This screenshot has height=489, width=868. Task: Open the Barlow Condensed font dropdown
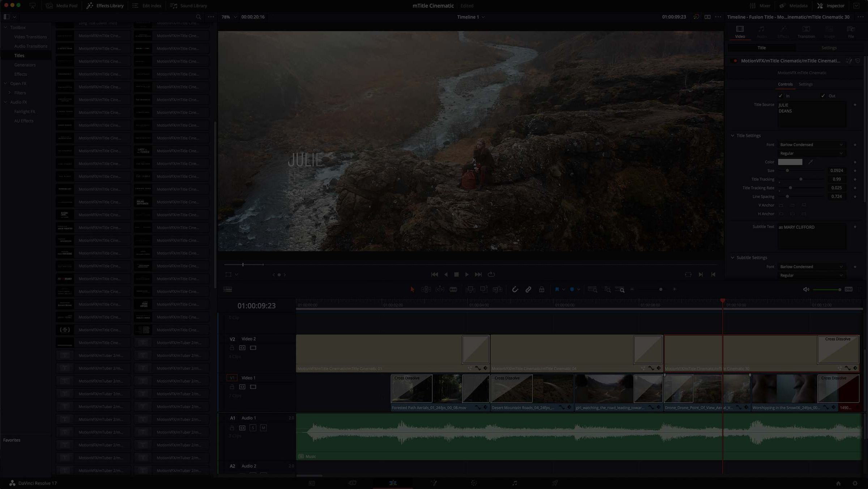pyautogui.click(x=812, y=144)
